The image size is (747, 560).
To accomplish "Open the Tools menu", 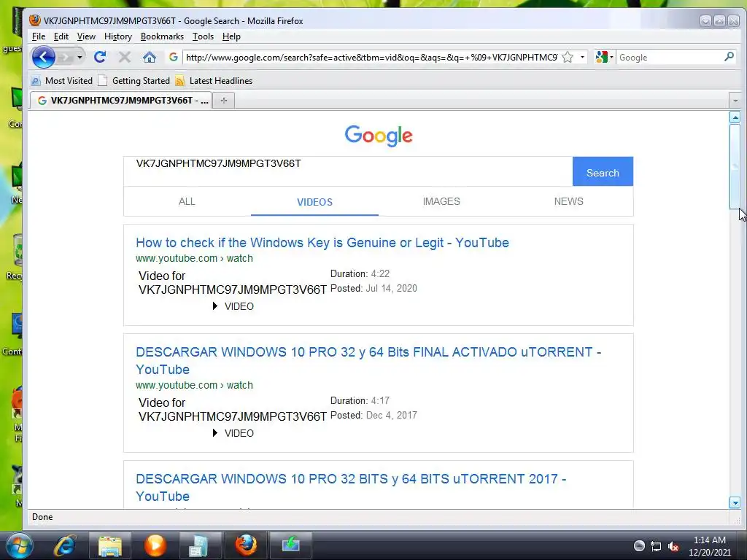I will click(203, 36).
